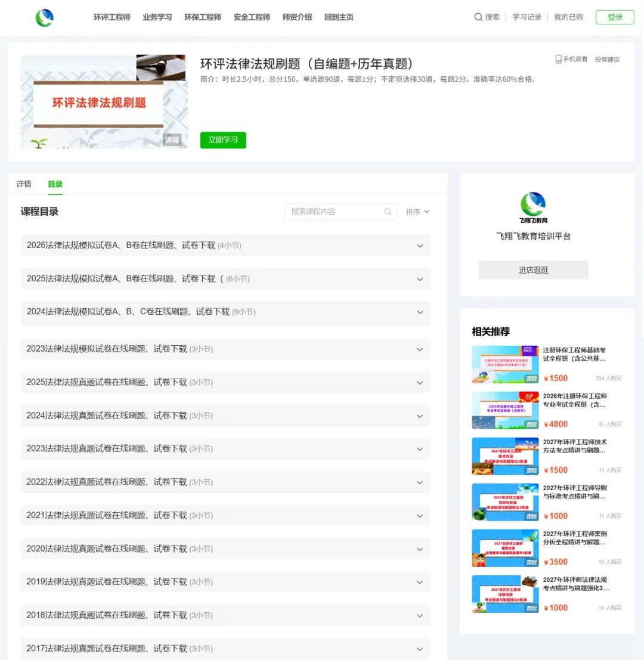Screen dimensions: 644x660
Task: Click the 进店逛逛 button
Action: click(x=533, y=270)
